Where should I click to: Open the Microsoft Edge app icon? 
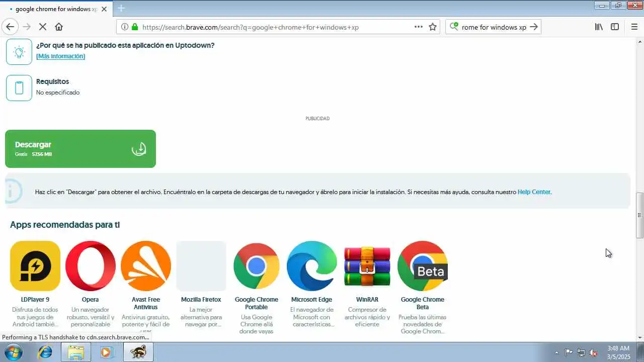coord(312,266)
